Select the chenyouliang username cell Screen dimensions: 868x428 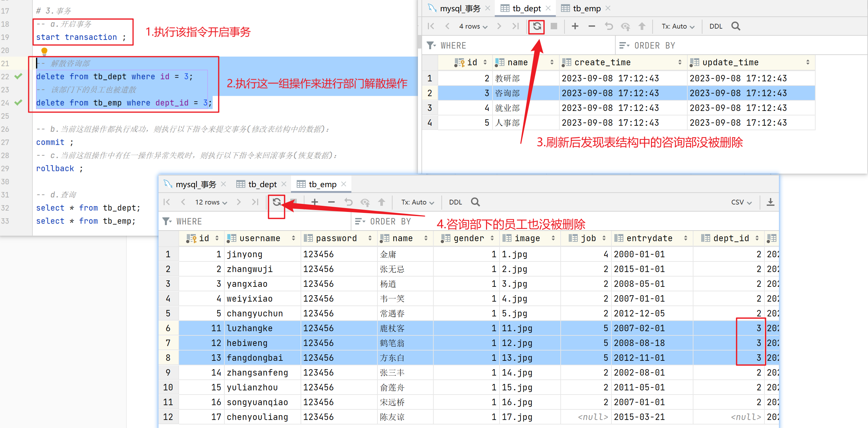pos(262,417)
